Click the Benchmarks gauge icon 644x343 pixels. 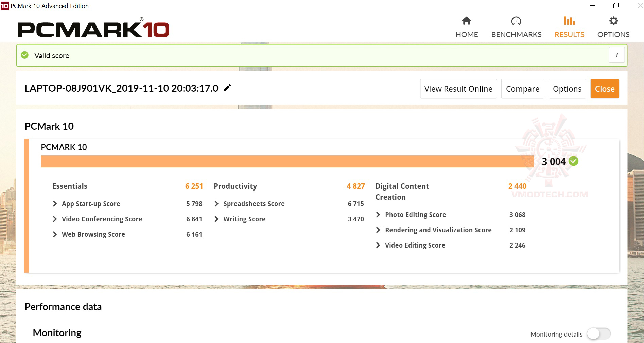click(516, 21)
